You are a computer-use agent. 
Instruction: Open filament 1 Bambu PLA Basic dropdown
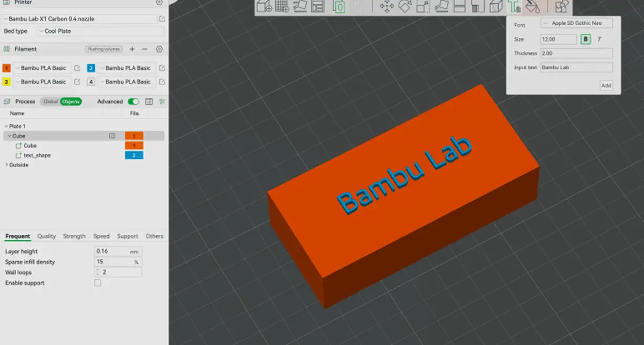coord(43,68)
